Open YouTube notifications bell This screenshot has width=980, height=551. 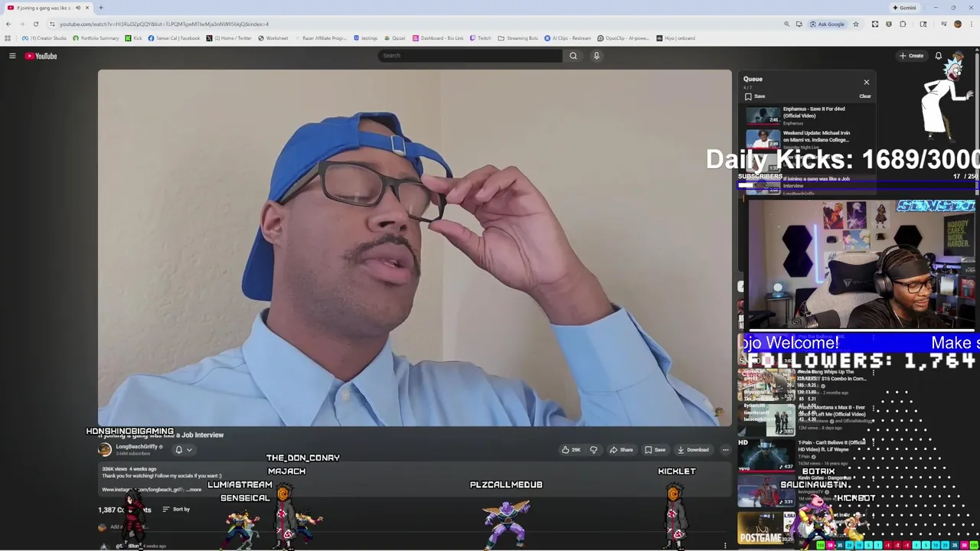click(939, 56)
